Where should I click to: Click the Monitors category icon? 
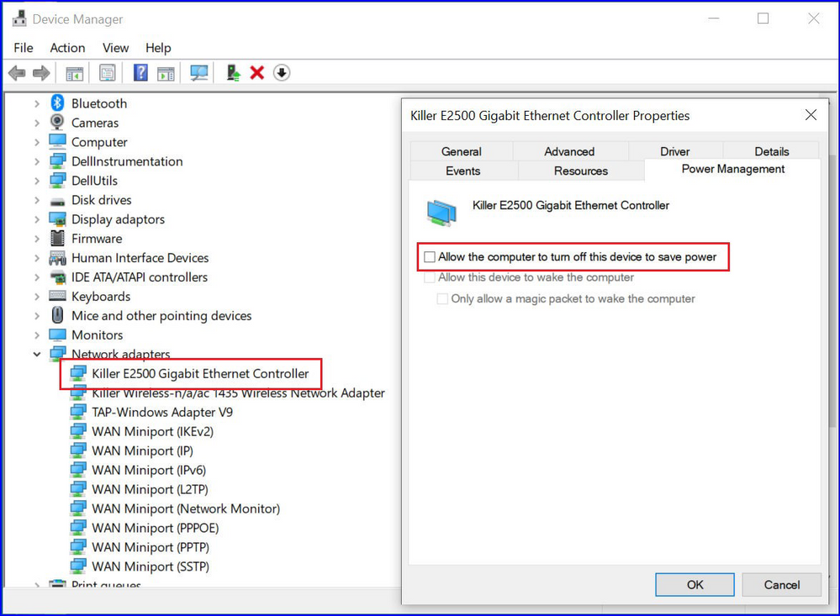pyautogui.click(x=57, y=334)
